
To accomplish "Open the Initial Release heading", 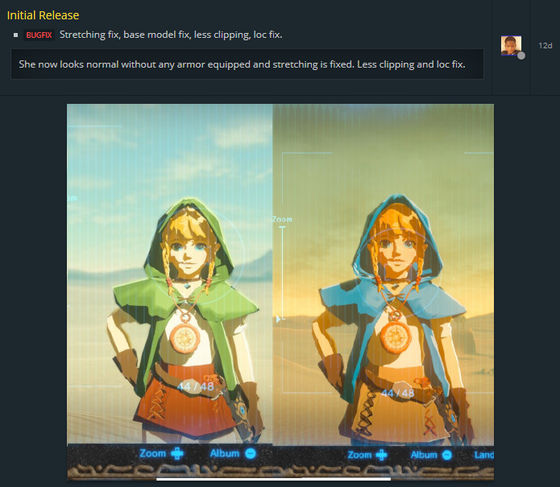I will point(43,15).
